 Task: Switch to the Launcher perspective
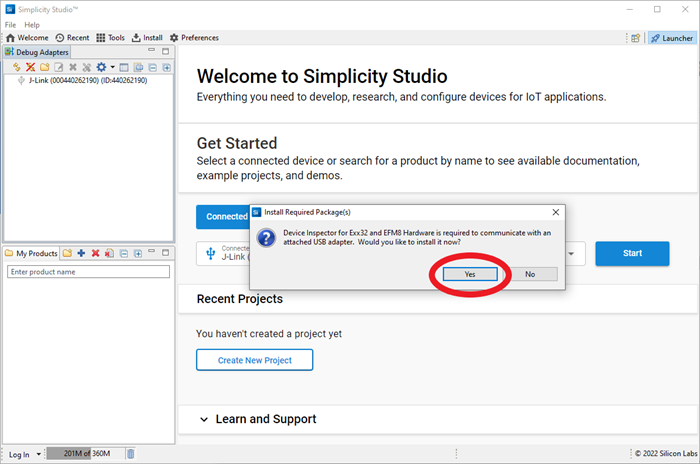(672, 38)
